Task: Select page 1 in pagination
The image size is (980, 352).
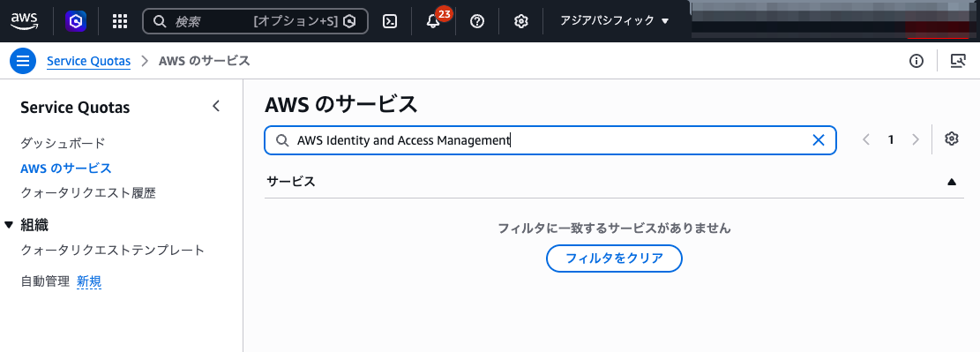Action: coord(891,139)
